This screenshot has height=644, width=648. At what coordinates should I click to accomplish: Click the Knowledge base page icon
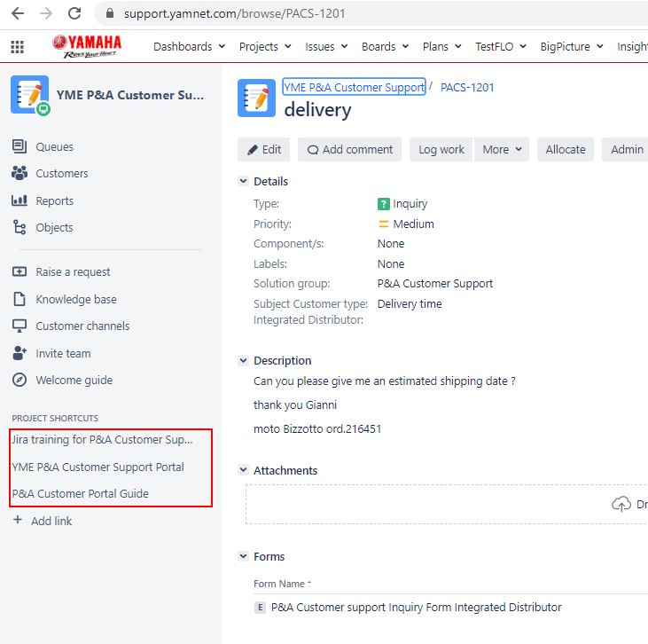point(20,299)
